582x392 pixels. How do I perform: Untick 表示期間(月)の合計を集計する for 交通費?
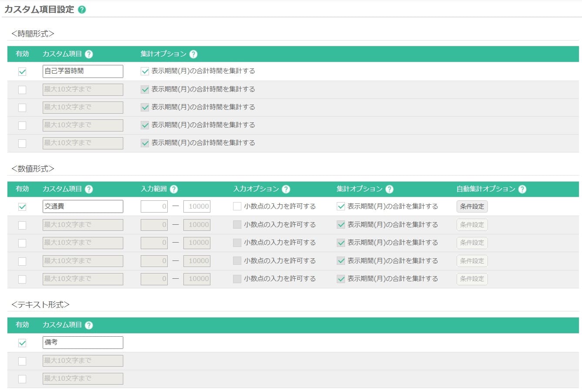341,206
